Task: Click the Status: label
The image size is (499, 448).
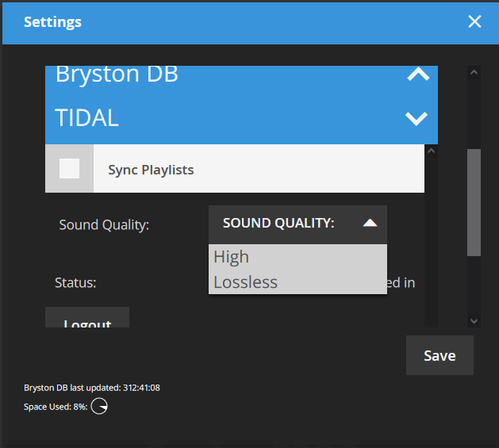Action: point(75,282)
